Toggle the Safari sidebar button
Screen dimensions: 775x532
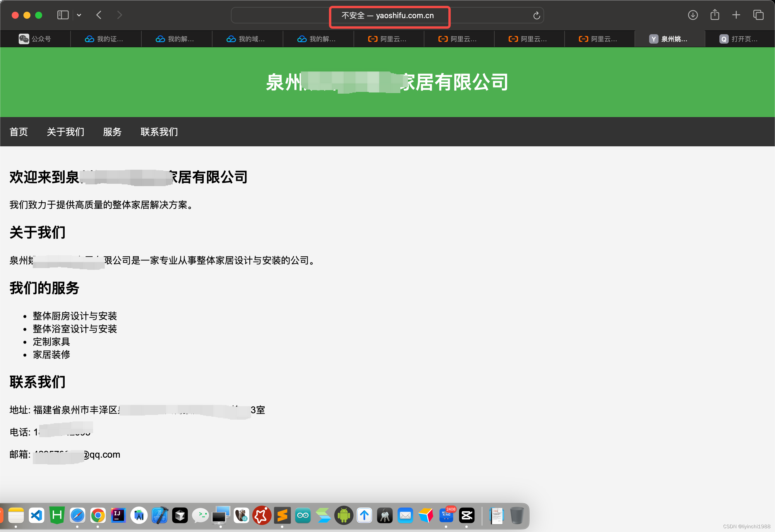[x=63, y=15]
